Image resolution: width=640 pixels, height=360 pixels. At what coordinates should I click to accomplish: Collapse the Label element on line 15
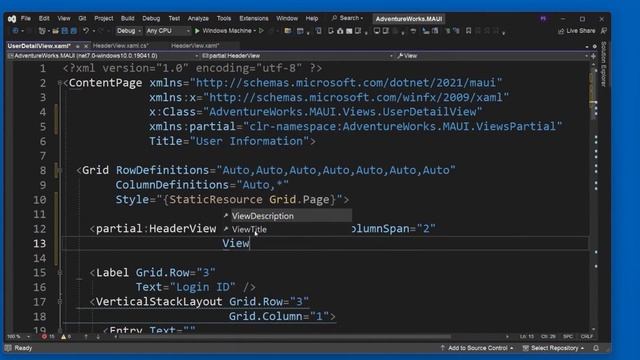coord(60,273)
